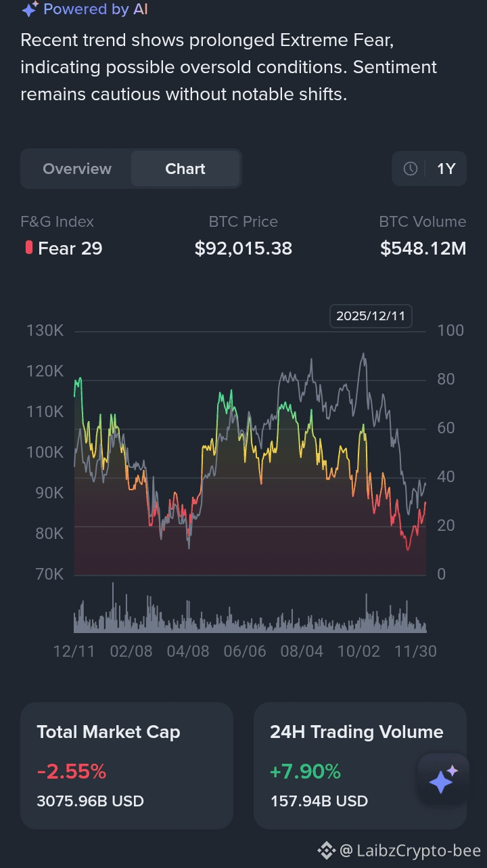The width and height of the screenshot is (487, 868).
Task: Click the 100 index axis label
Action: [x=450, y=330]
